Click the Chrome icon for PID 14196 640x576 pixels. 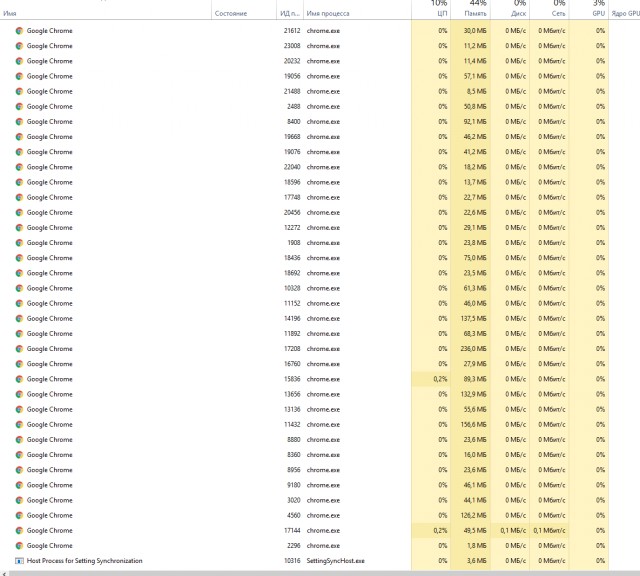point(19,318)
